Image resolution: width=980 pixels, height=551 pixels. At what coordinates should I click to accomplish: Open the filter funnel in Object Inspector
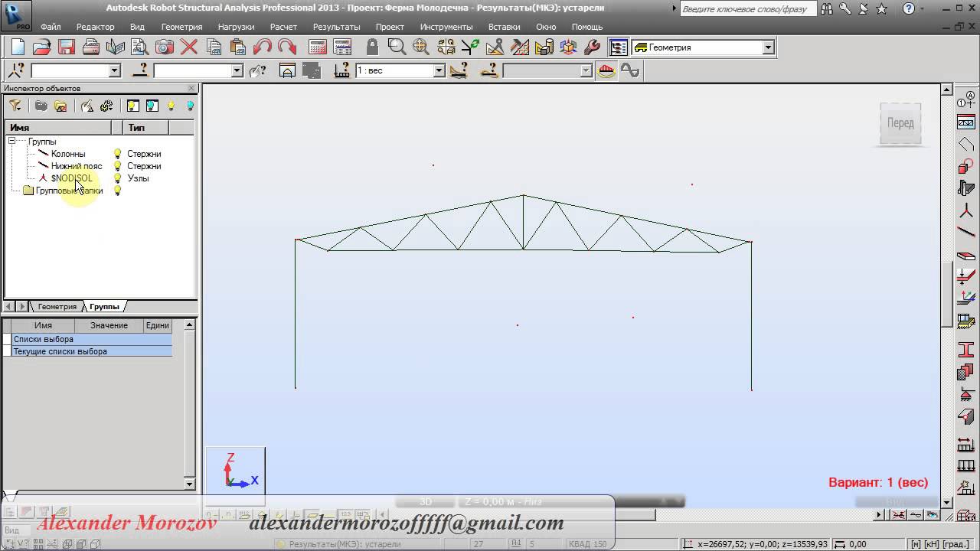point(15,106)
